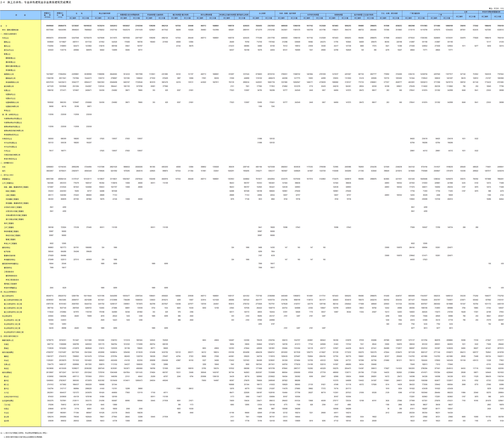This screenshot has height=443, width=504.
Task: Select the 地方 row label
Action: pos(4,171)
